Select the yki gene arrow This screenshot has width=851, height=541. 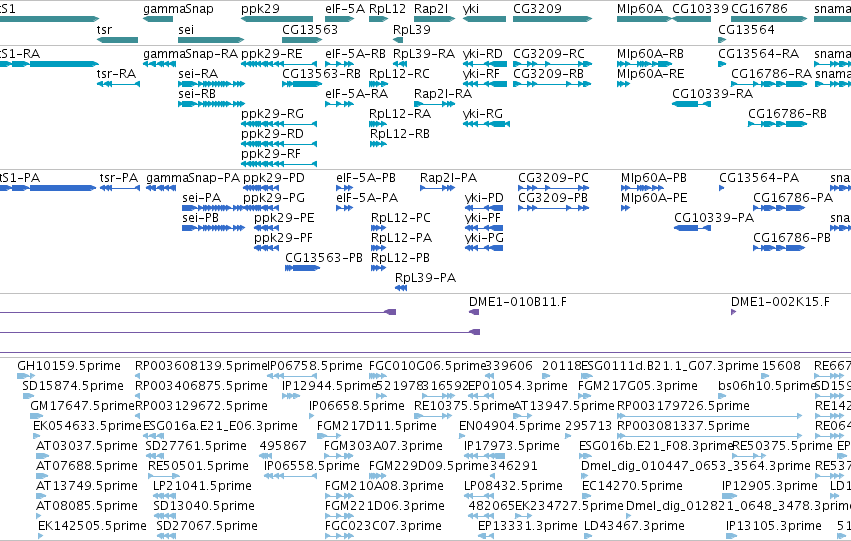click(x=484, y=19)
